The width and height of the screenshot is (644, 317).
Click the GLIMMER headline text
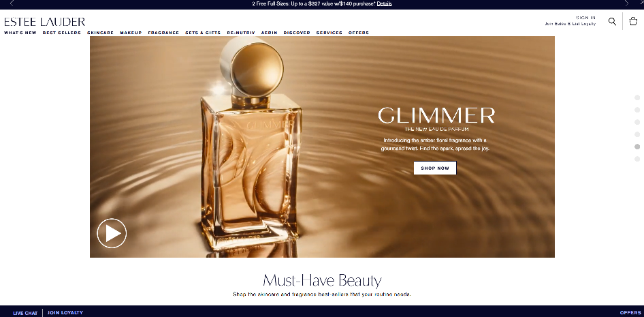[x=436, y=115]
